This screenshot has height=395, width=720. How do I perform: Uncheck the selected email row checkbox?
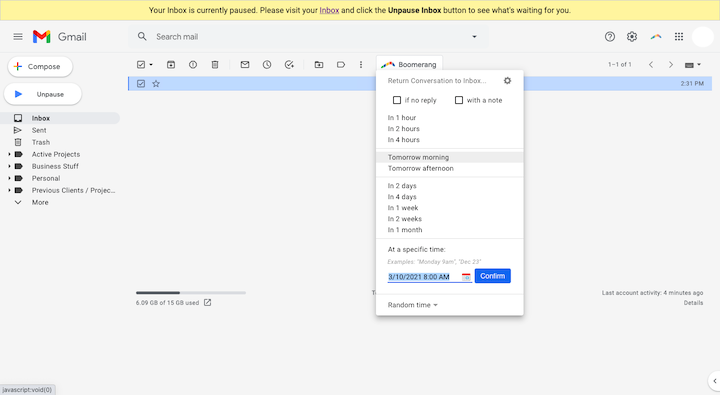141,84
